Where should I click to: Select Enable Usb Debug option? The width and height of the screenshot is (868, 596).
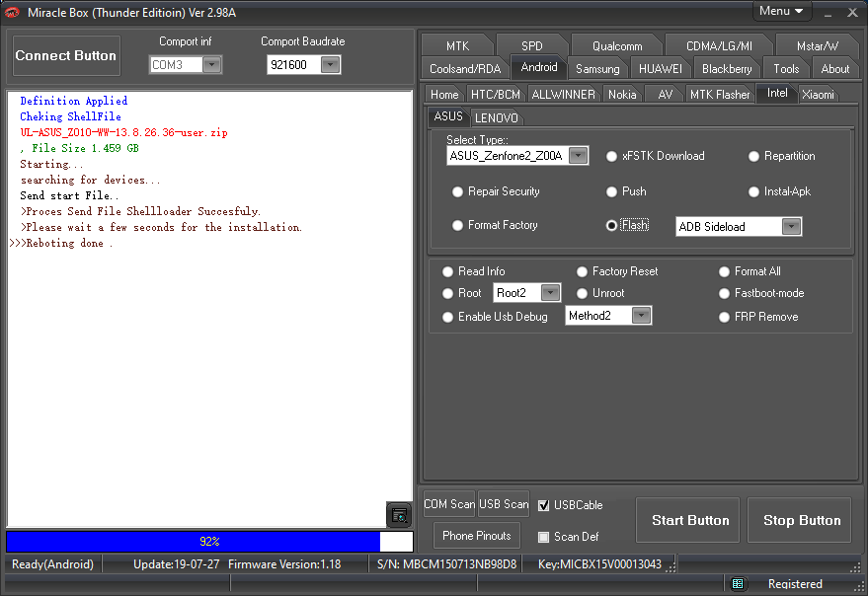[448, 317]
